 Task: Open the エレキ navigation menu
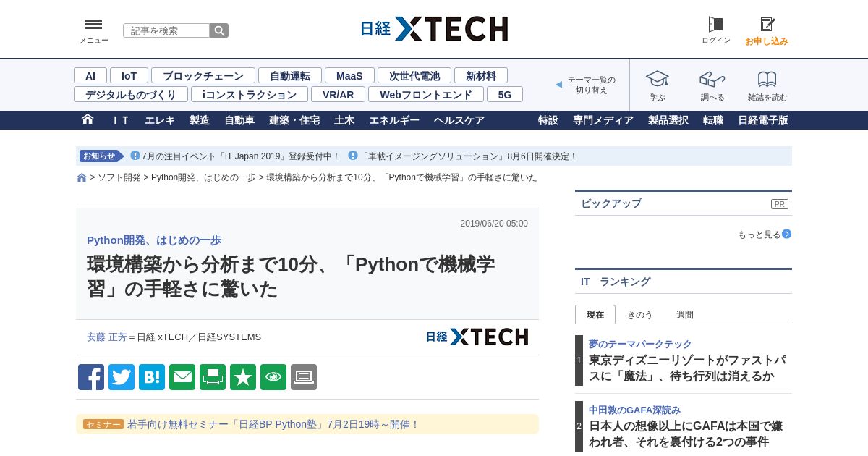point(160,120)
